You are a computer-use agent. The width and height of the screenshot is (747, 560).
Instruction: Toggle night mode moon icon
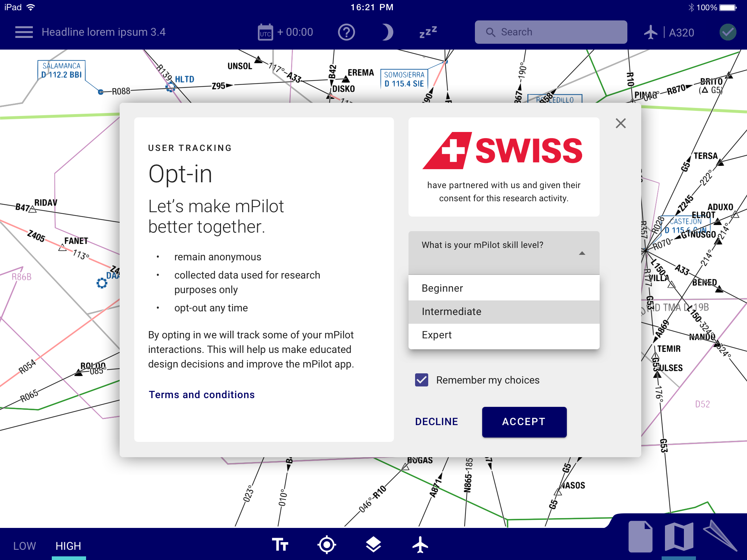tap(387, 32)
